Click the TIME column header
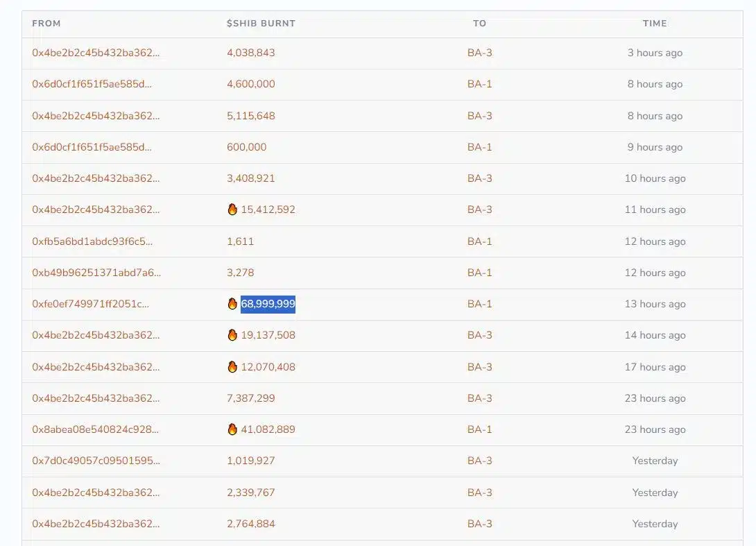Image resolution: width=756 pixels, height=546 pixels. (655, 23)
